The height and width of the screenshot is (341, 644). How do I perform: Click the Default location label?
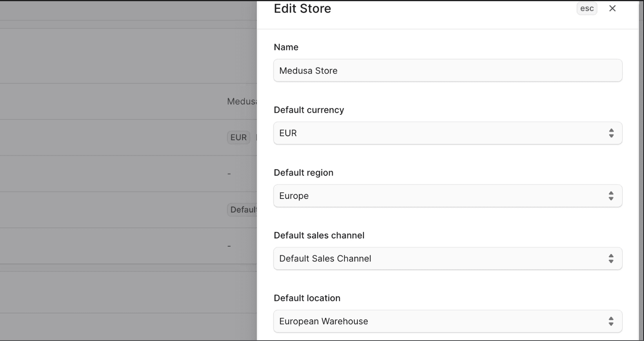point(307,298)
